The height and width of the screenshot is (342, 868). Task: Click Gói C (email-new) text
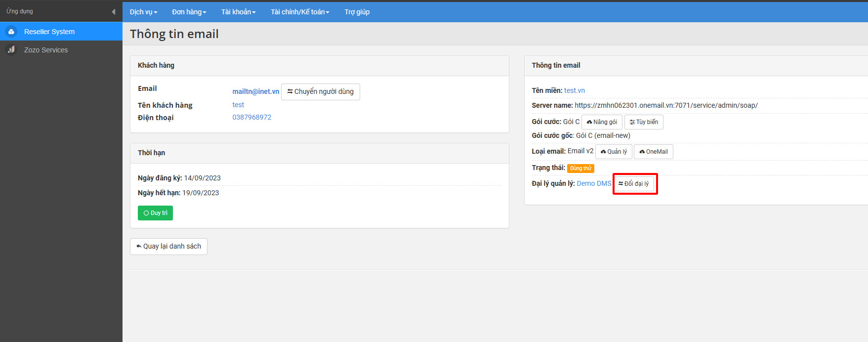pyautogui.click(x=603, y=135)
